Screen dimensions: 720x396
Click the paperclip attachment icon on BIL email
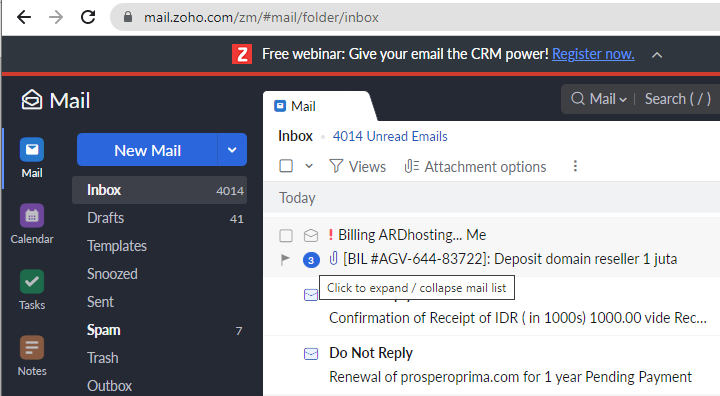(334, 258)
